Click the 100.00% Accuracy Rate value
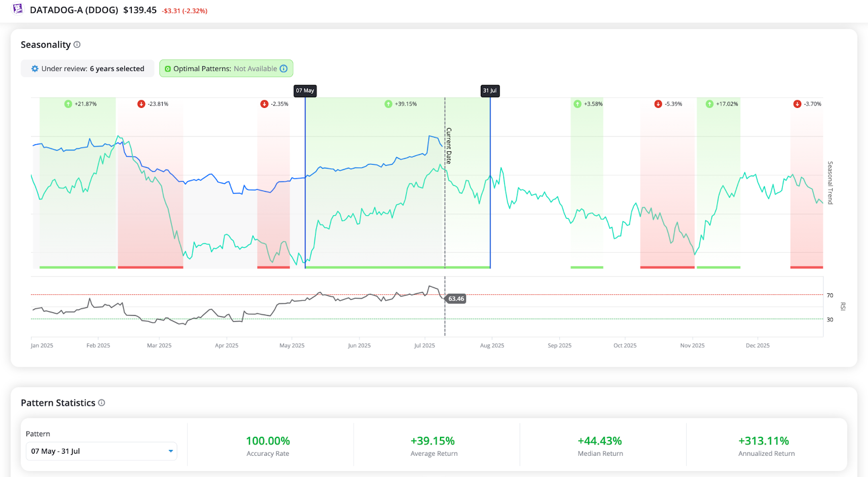Screen dimensions: 868x477 [x=268, y=441]
